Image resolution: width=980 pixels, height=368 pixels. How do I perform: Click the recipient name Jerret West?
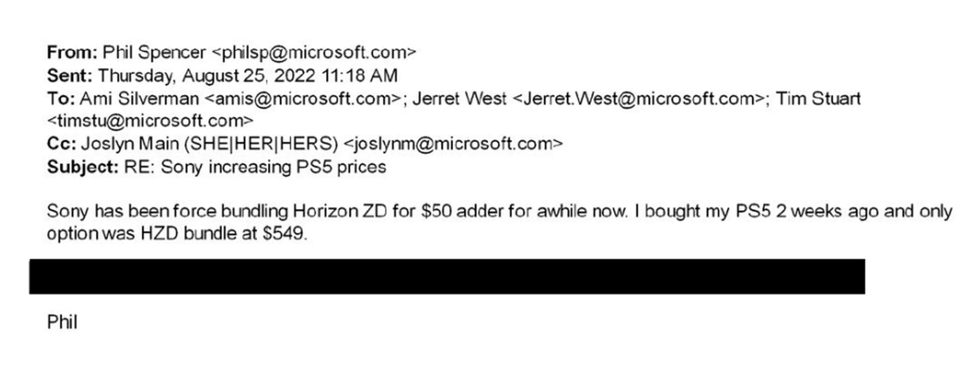pyautogui.click(x=459, y=99)
